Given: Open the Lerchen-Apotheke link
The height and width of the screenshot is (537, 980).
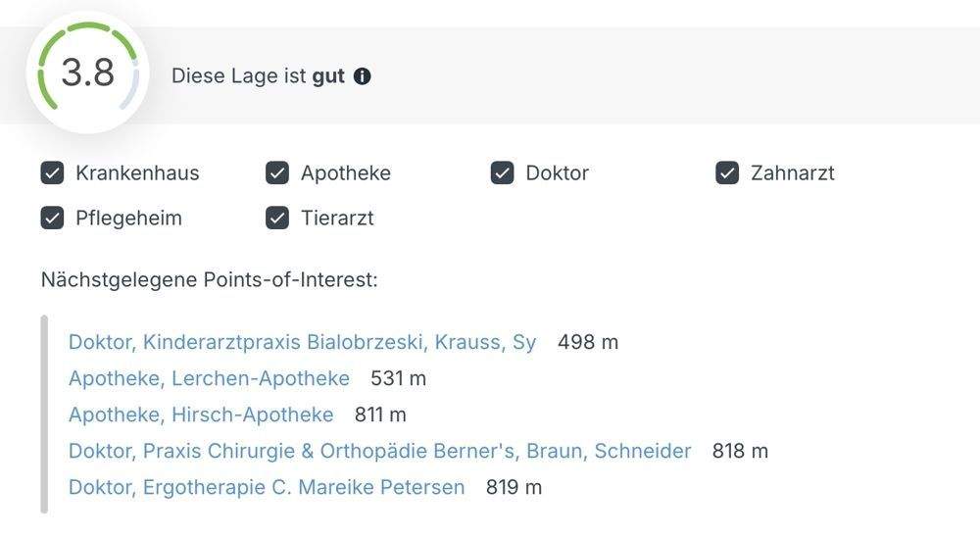Looking at the screenshot, I should point(209,378).
